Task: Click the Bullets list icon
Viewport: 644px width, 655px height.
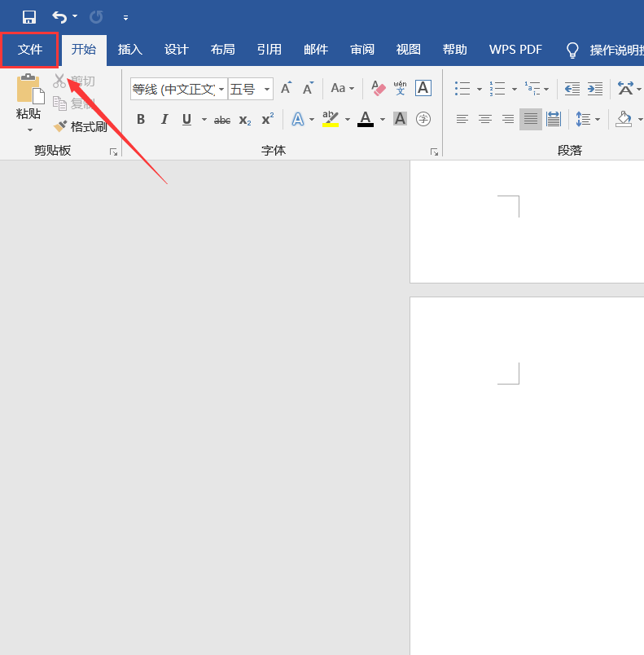Action: tap(462, 89)
